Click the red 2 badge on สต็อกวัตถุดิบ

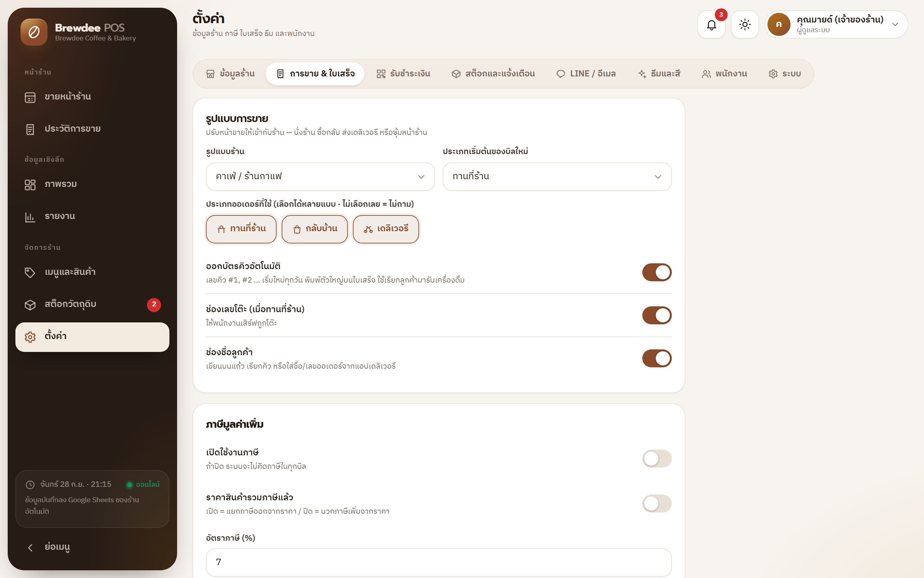(154, 305)
